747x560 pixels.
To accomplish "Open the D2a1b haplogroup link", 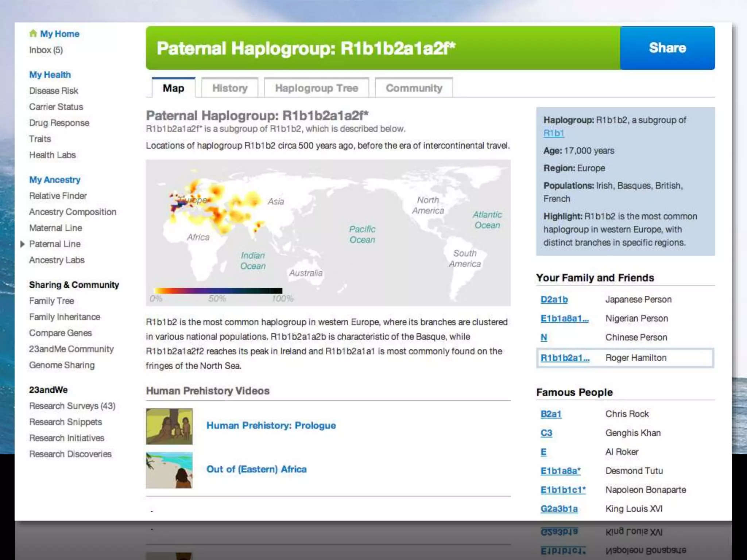I will [x=554, y=300].
